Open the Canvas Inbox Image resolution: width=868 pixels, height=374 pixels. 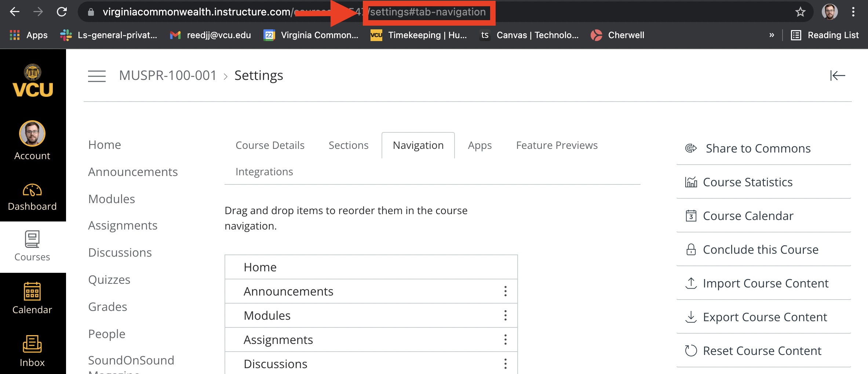pyautogui.click(x=32, y=351)
